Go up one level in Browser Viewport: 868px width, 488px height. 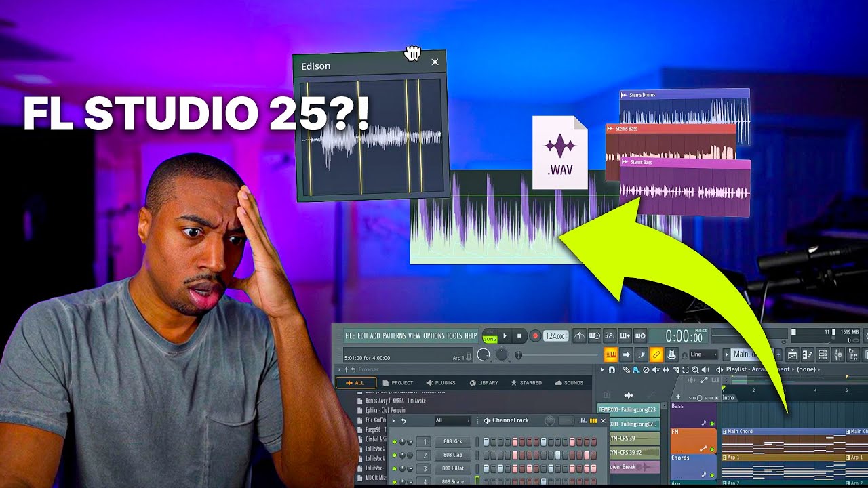[x=347, y=369]
